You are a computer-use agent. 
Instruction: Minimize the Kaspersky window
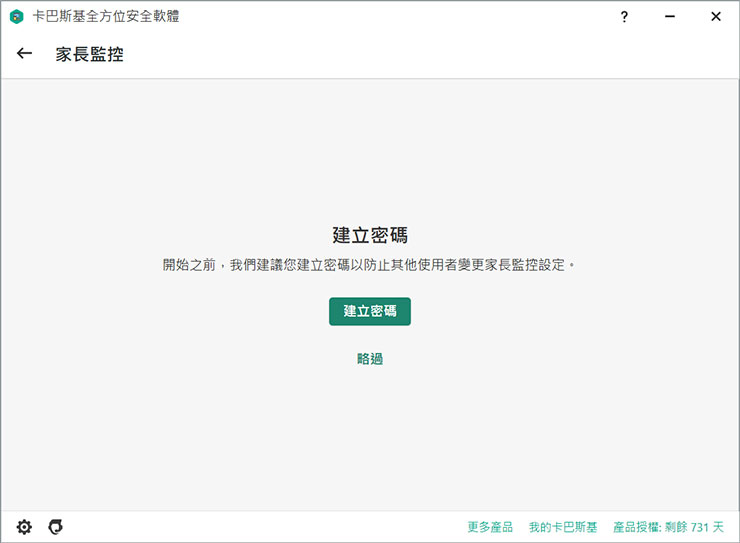tap(670, 17)
